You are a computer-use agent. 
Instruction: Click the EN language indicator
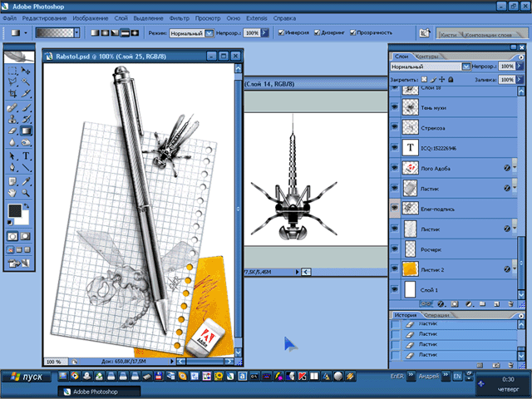point(457,376)
